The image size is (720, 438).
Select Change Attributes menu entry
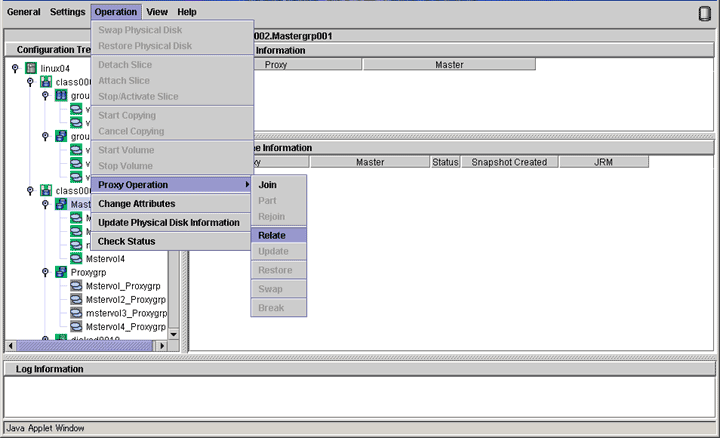(136, 204)
